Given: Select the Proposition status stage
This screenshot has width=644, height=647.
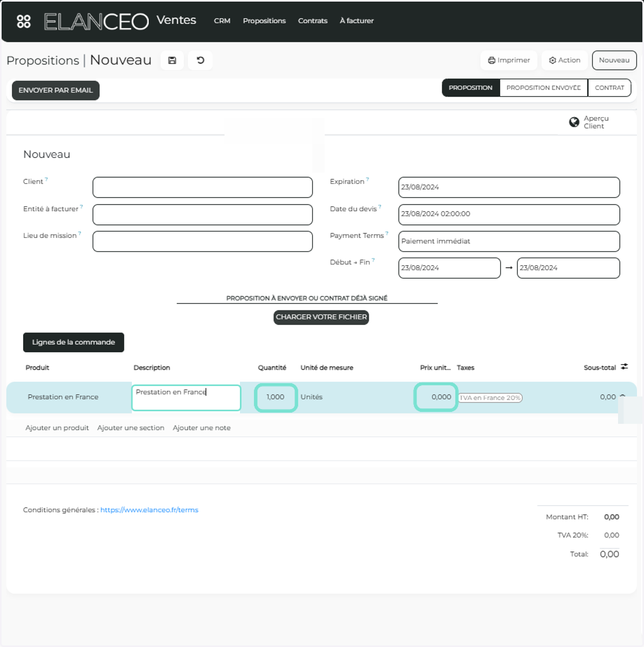Looking at the screenshot, I should (x=471, y=88).
